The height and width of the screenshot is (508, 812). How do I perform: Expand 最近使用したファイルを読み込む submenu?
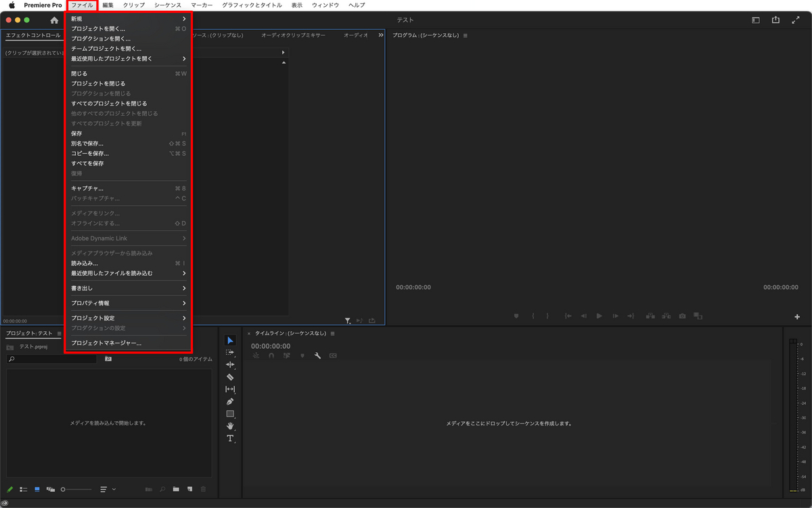(129, 273)
